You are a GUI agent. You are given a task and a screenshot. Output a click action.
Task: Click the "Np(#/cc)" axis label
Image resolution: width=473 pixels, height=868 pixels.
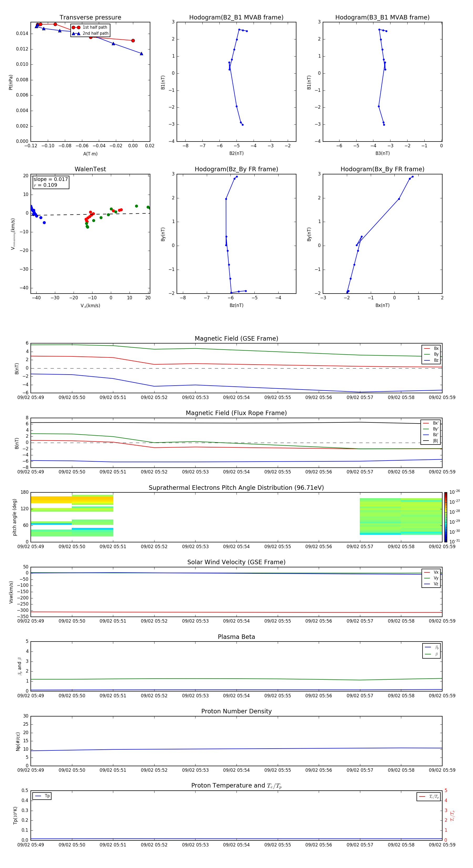(18, 741)
